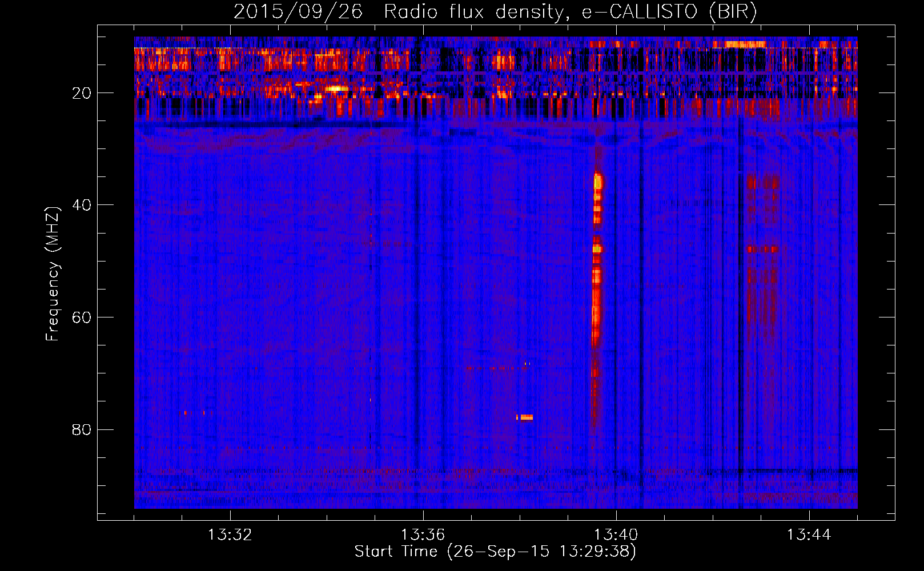The width and height of the screenshot is (924, 571).
Task: Click the 80 MHz frequency tick label
Action: (82, 429)
